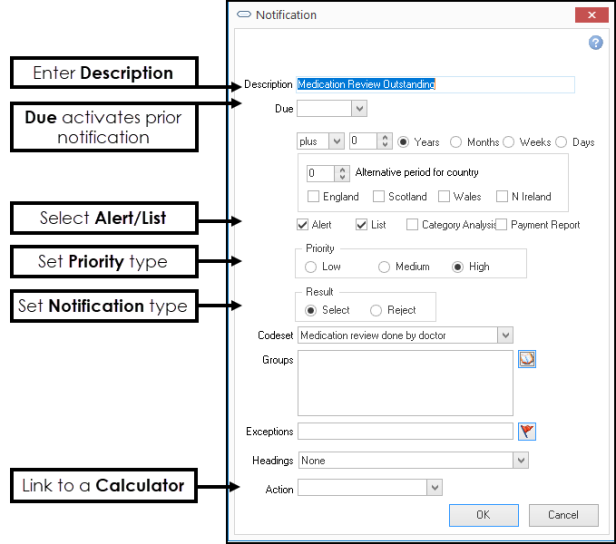This screenshot has height=544, width=616.
Task: Open the Action calculator dropdown
Action: [x=434, y=487]
